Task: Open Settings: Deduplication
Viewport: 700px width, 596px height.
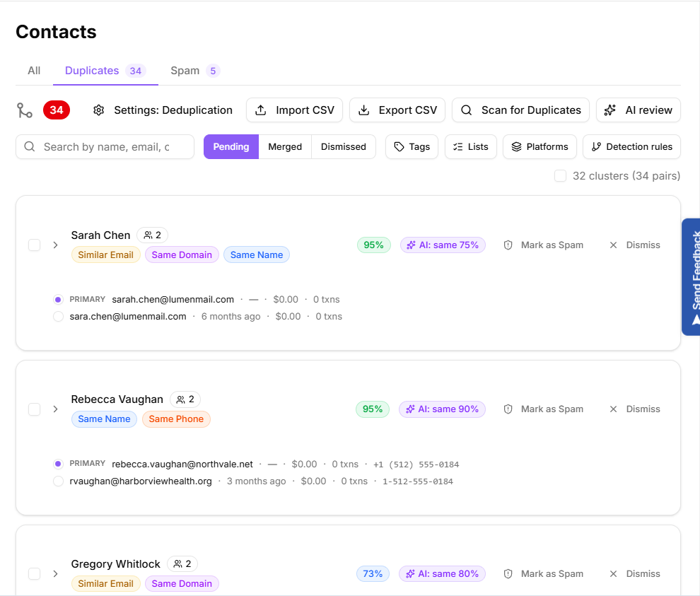Action: coord(163,110)
